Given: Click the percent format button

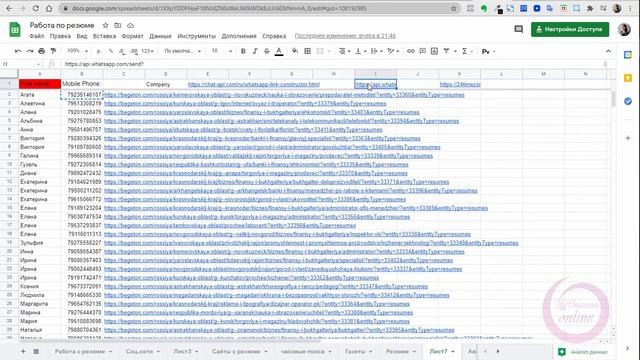Looking at the screenshot, I should (111, 51).
